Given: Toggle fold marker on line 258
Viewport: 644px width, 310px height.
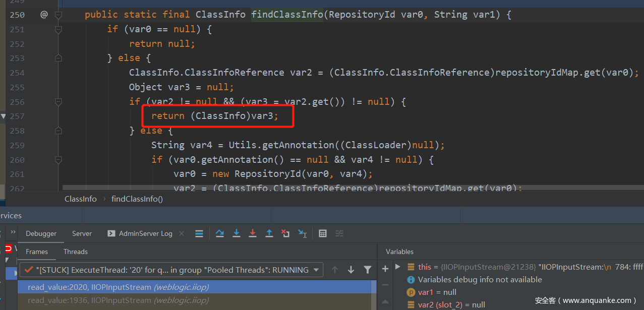Looking at the screenshot, I should click(58, 131).
